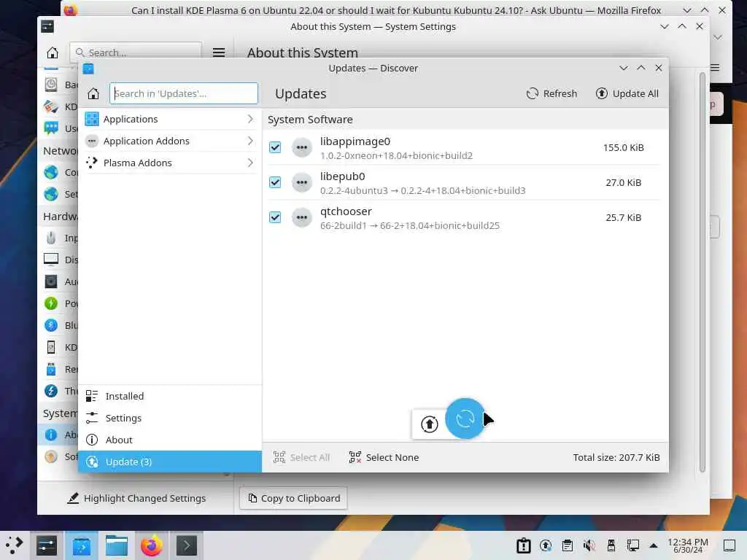The image size is (747, 560).
Task: Switch to Discover in taskbar
Action: point(82,545)
